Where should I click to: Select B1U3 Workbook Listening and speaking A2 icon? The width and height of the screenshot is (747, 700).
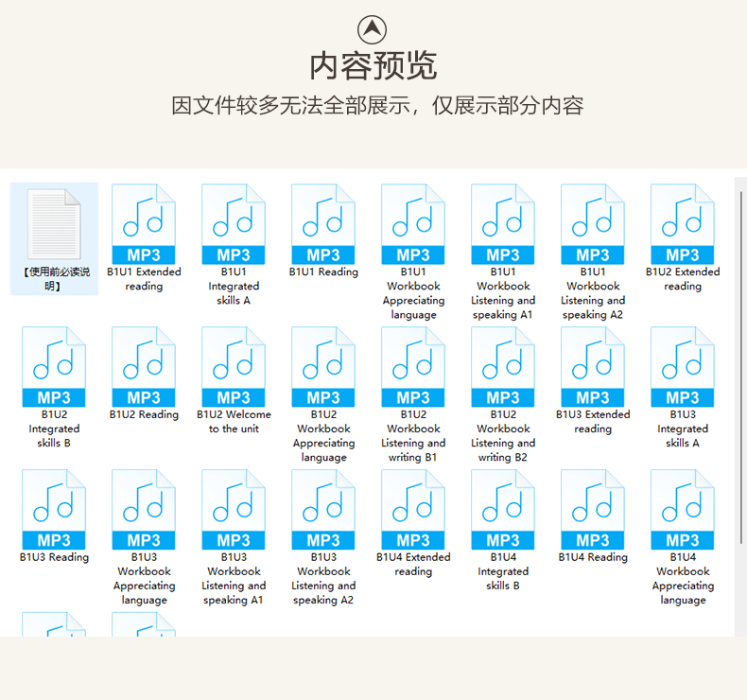click(323, 510)
